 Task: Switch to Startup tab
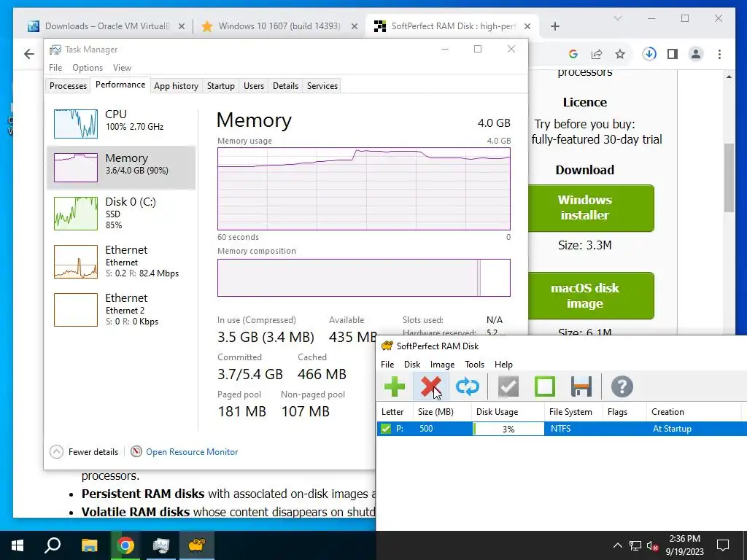point(220,86)
